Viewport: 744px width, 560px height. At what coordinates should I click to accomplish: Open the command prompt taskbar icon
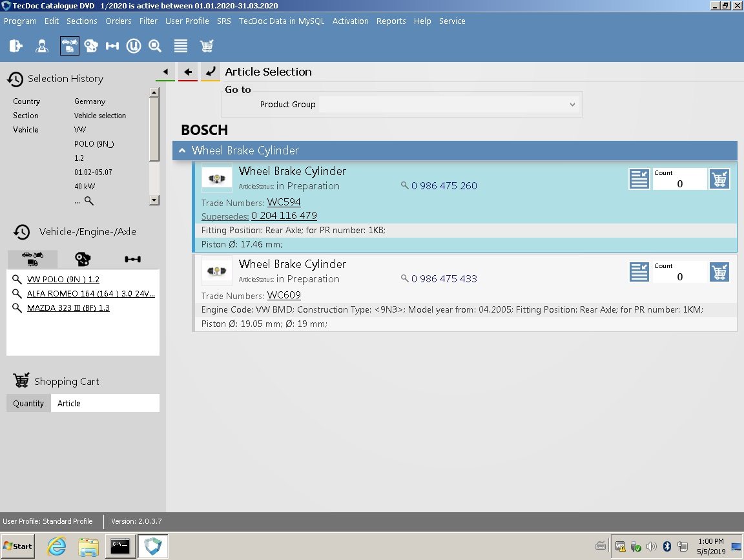pos(119,546)
